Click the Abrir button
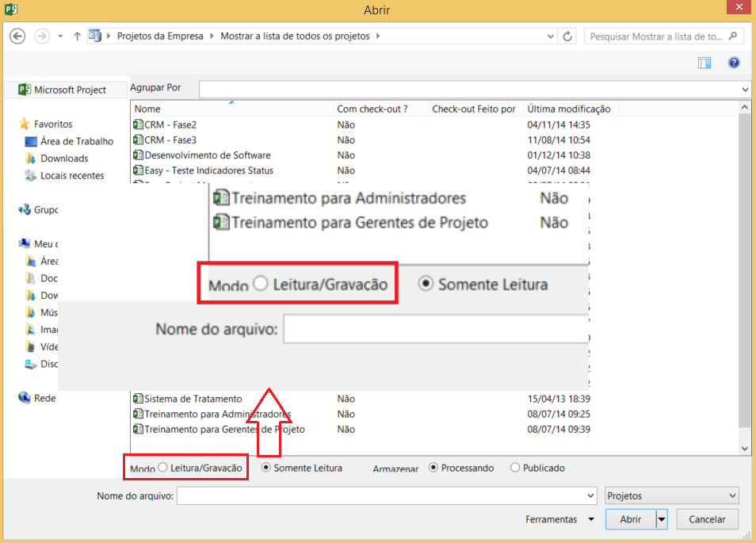Viewport: 756px width, 543px height. tap(631, 519)
